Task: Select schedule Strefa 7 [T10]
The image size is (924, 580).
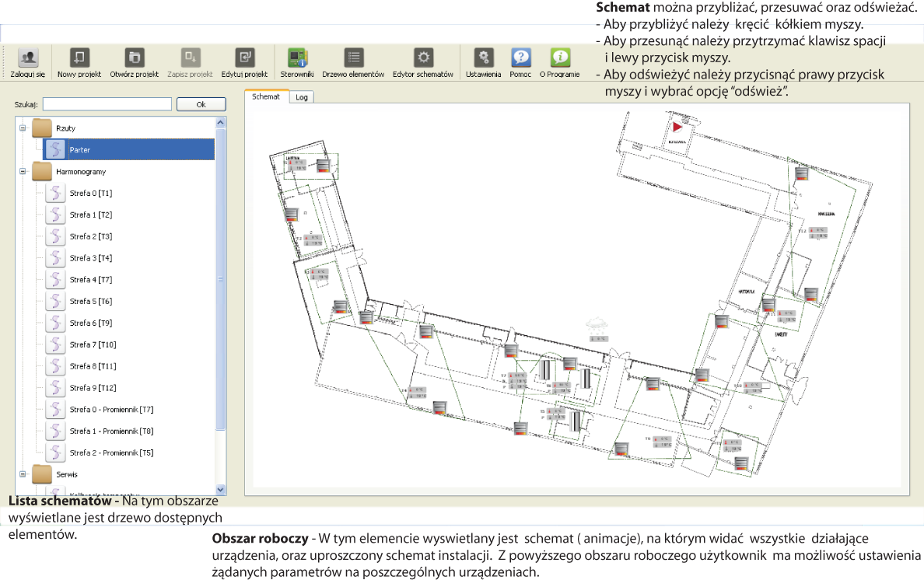Action: (93, 344)
